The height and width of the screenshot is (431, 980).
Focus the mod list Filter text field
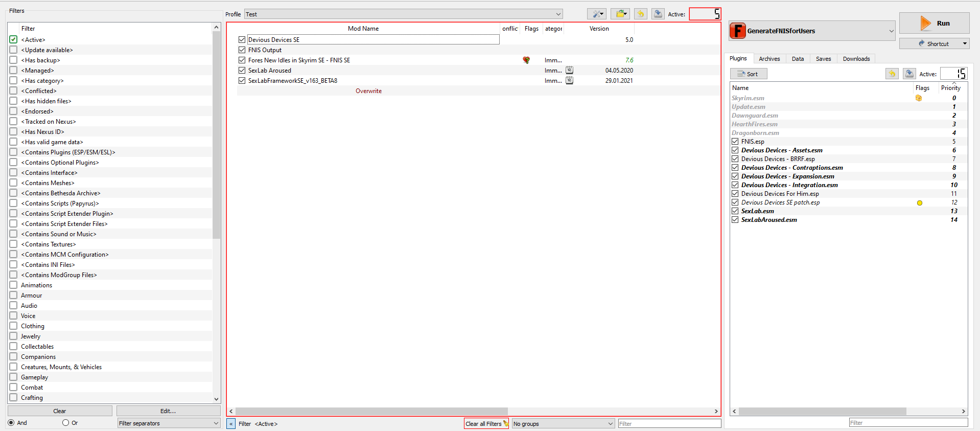point(669,423)
